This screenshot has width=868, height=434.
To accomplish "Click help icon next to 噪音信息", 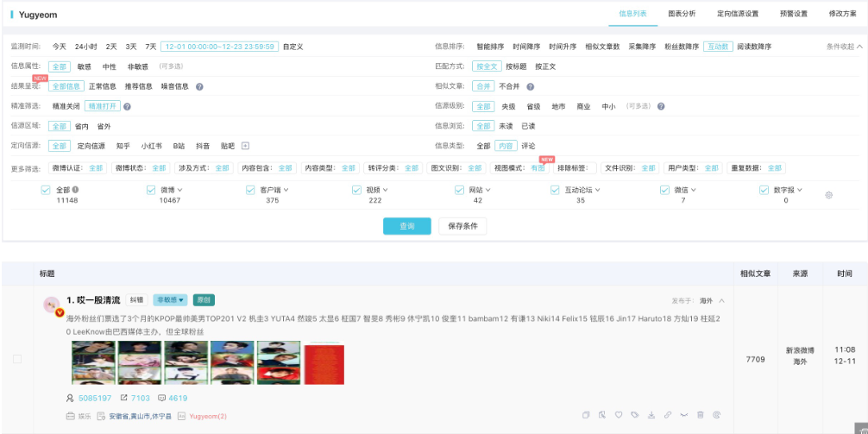I will click(x=199, y=86).
